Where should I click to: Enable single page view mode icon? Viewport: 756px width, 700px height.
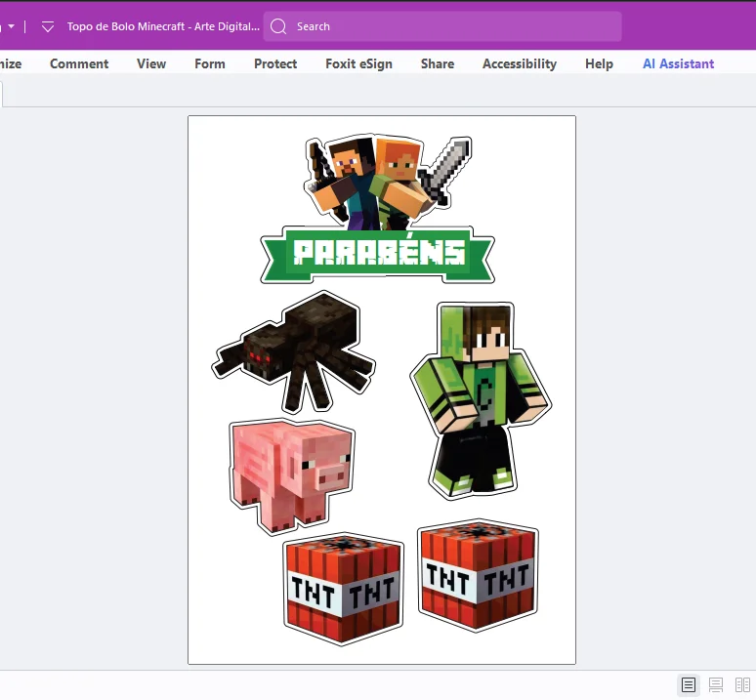pyautogui.click(x=688, y=684)
